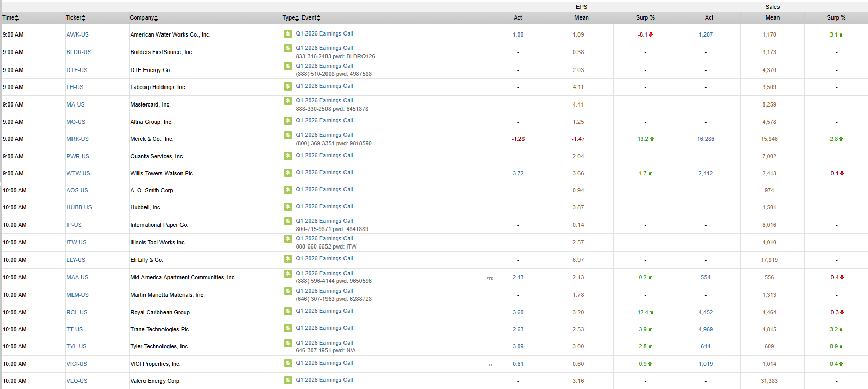Open the AWK-US ticker link
This screenshot has height=389, width=868.
(78, 35)
